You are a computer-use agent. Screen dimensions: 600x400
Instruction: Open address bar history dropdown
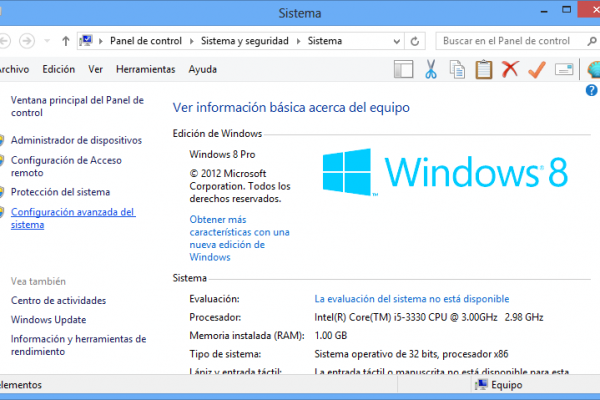click(x=397, y=41)
